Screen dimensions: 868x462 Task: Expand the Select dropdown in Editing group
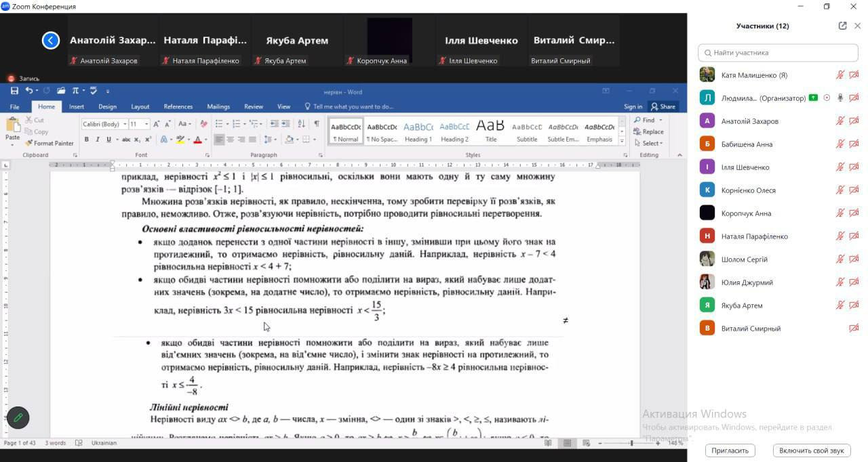[650, 143]
